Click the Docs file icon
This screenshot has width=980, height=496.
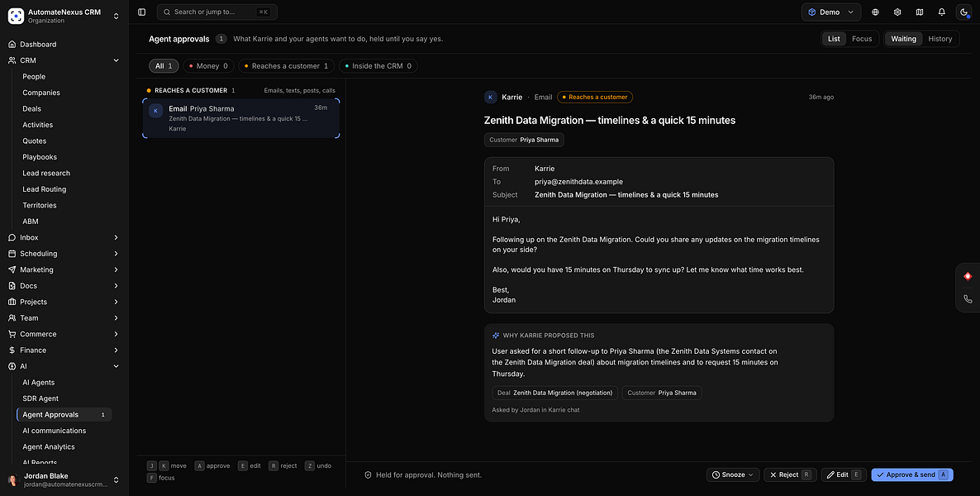[12, 286]
